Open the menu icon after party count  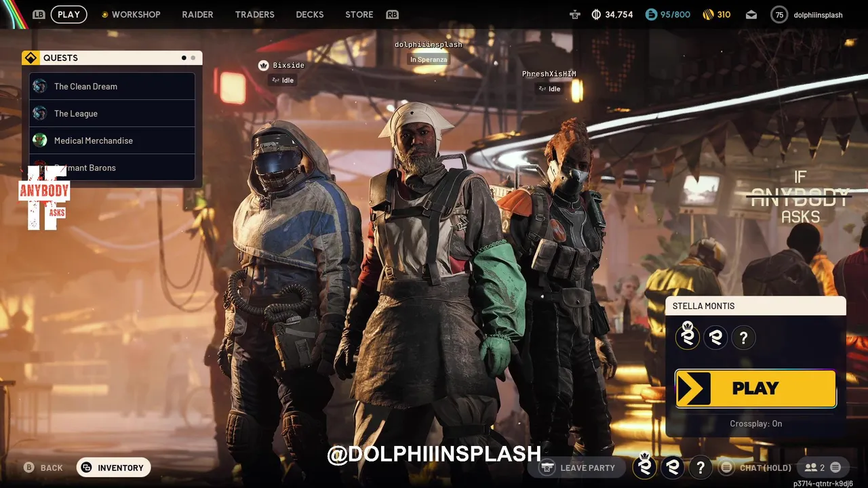(835, 468)
